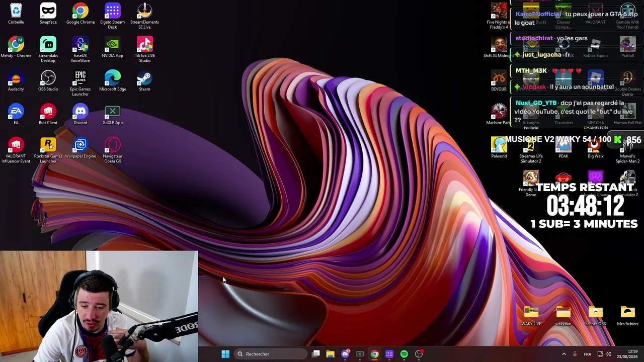Launch Streamlabs Desktop
644x362 pixels.
pos(48,50)
